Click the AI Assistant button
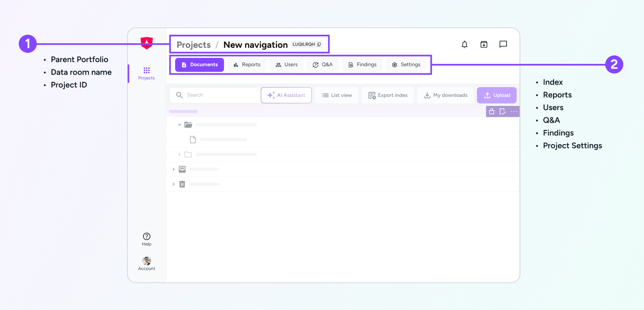644x310 pixels. coord(286,95)
